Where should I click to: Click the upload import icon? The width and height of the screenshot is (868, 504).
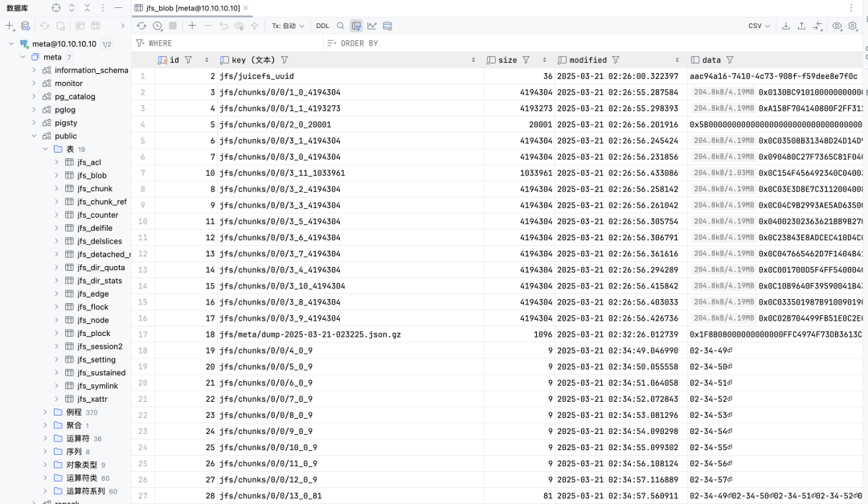coord(801,26)
